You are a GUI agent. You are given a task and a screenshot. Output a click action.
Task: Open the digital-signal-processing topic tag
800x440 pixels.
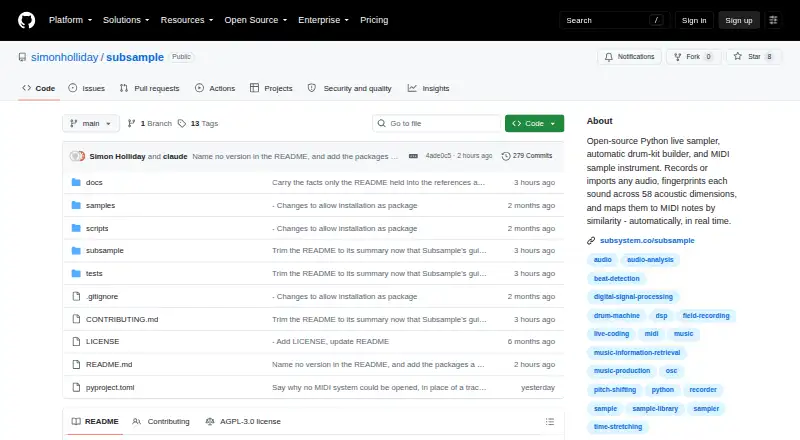coord(633,297)
